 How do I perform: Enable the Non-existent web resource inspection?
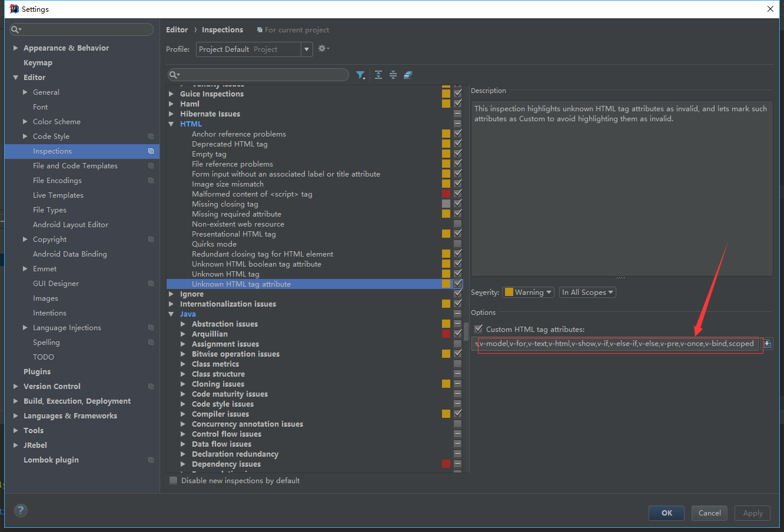(458, 224)
